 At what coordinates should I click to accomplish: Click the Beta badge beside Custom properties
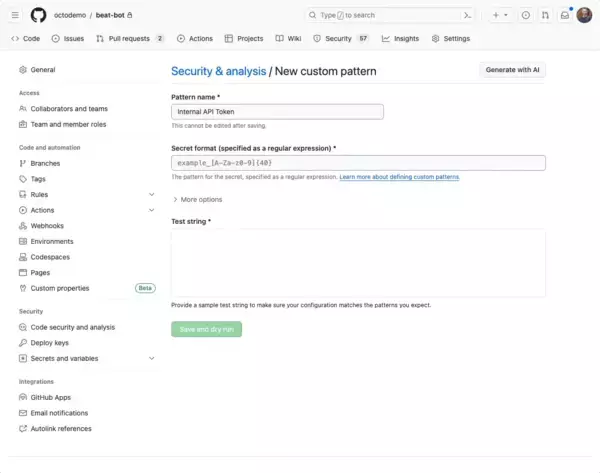point(145,288)
